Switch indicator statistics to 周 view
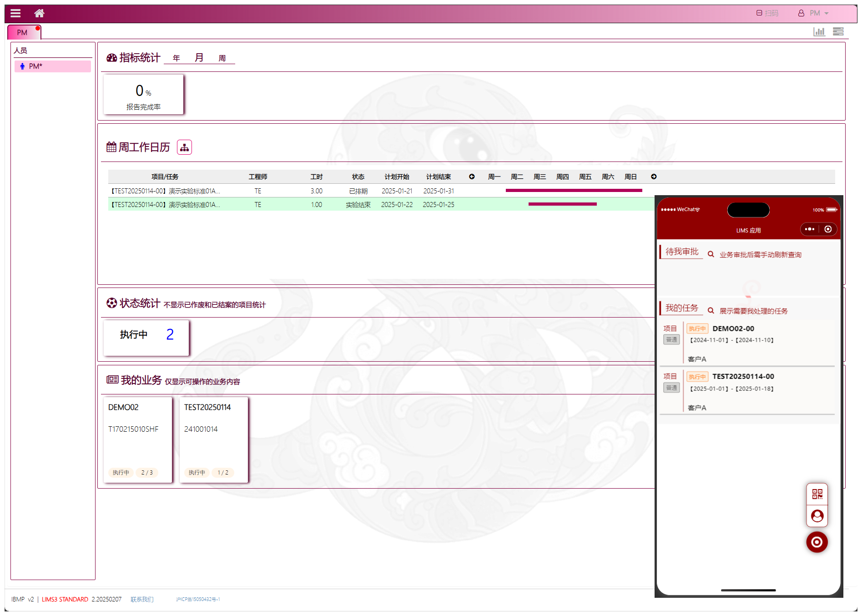The image size is (862, 616). point(222,58)
